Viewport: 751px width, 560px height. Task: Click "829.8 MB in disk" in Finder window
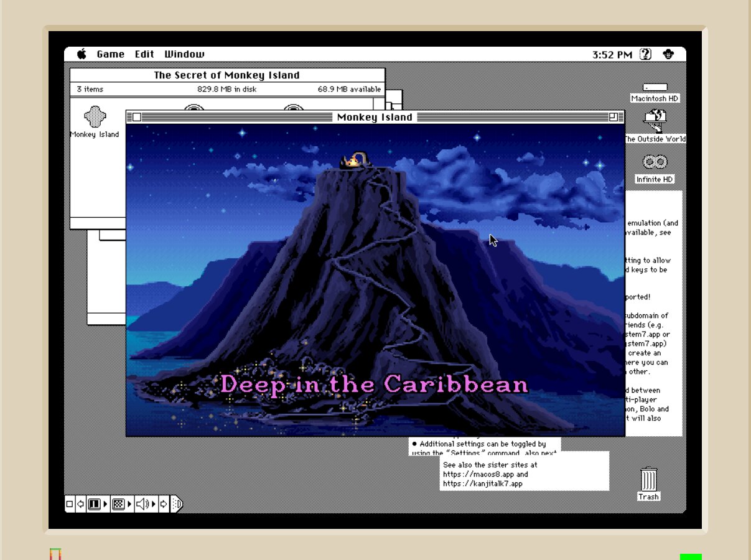coord(226,89)
